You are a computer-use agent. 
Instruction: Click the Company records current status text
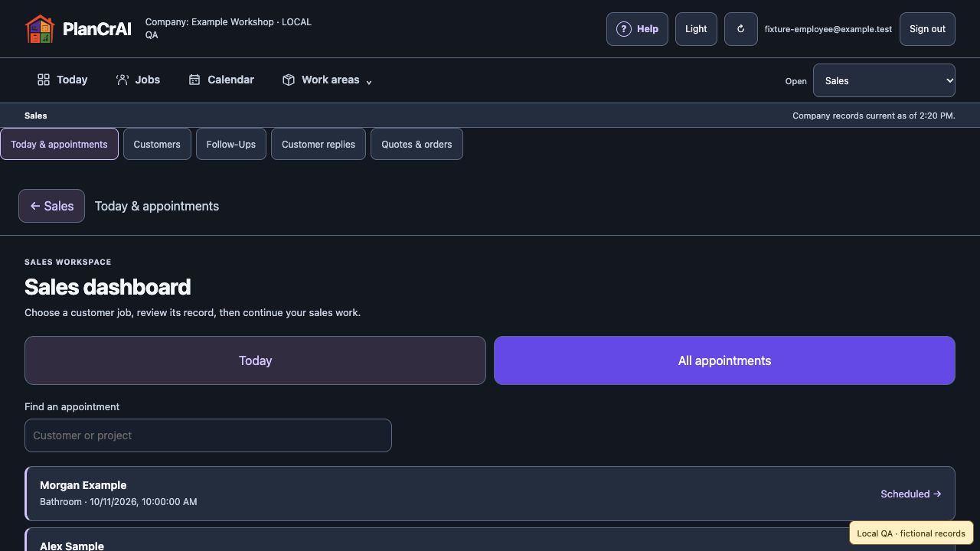874,116
